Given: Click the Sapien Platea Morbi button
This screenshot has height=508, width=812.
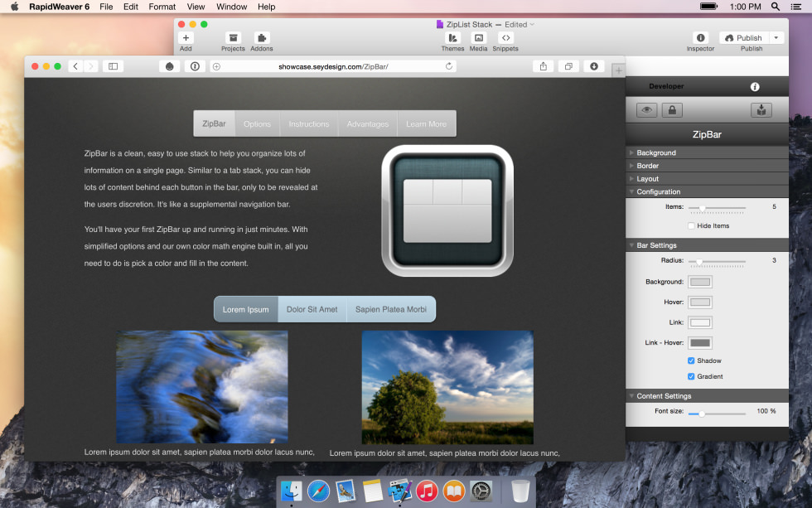Looking at the screenshot, I should tap(391, 309).
